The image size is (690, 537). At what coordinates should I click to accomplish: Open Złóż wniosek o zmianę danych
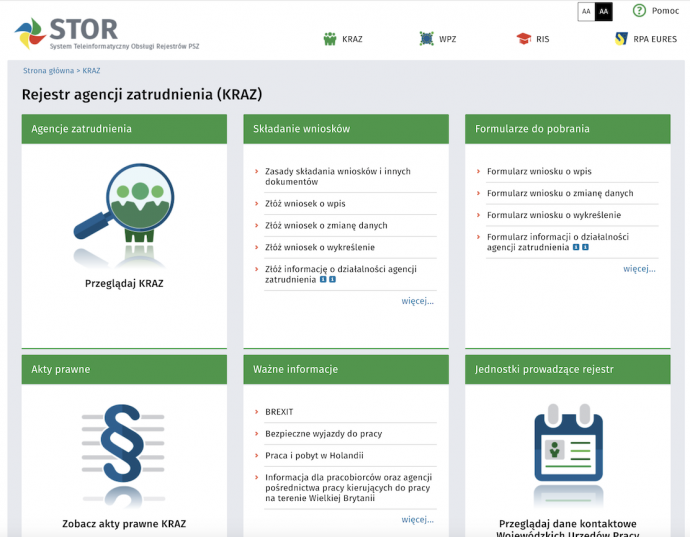[x=326, y=225]
